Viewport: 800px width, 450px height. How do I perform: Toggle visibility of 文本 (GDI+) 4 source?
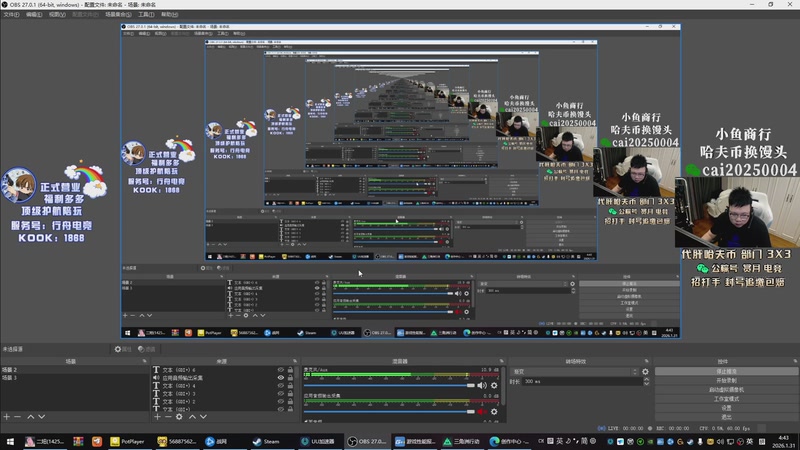click(x=281, y=386)
